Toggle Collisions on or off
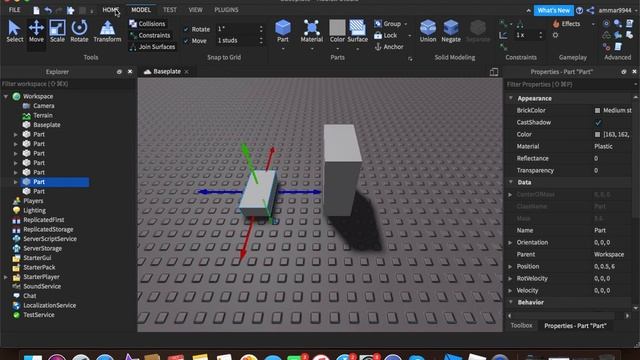Image resolution: width=640 pixels, height=360 pixels. tap(147, 24)
